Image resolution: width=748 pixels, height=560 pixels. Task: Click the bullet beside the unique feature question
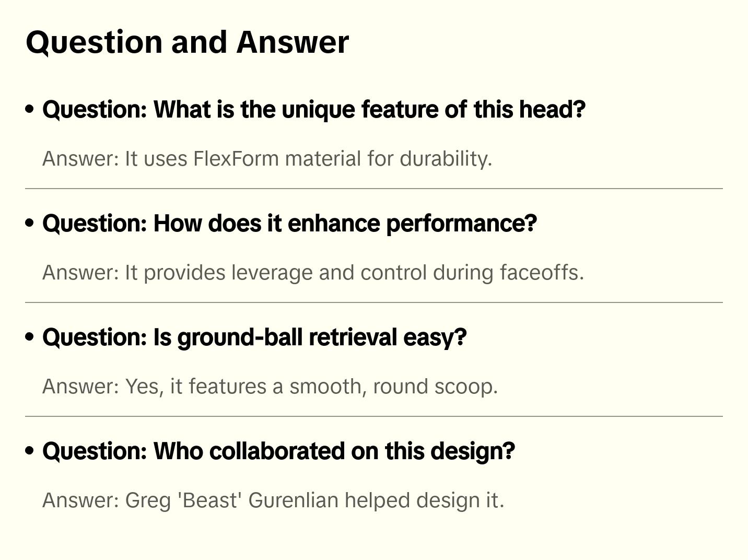(x=30, y=109)
